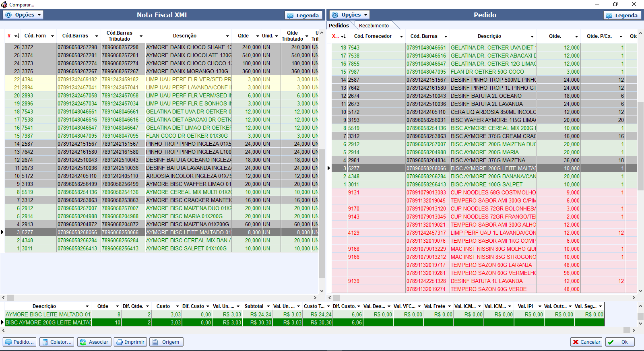
Task: Expand Opções dropdown in Pedido panel
Action: pos(350,15)
